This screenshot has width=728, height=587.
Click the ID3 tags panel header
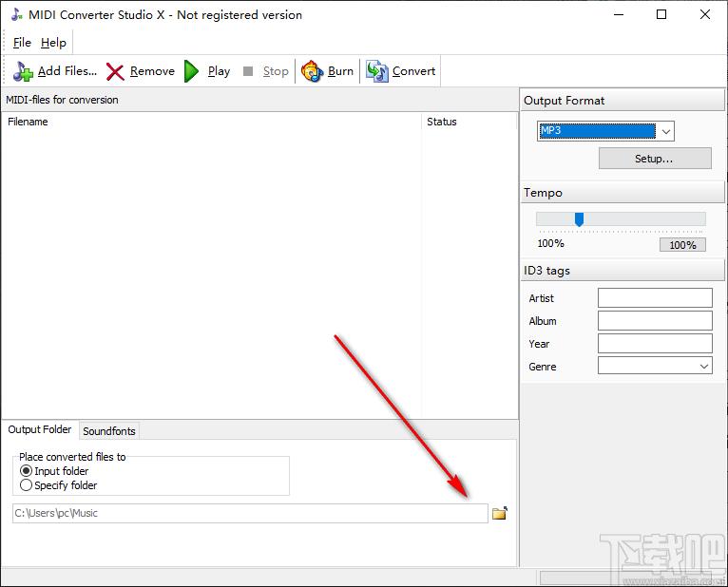tap(623, 271)
